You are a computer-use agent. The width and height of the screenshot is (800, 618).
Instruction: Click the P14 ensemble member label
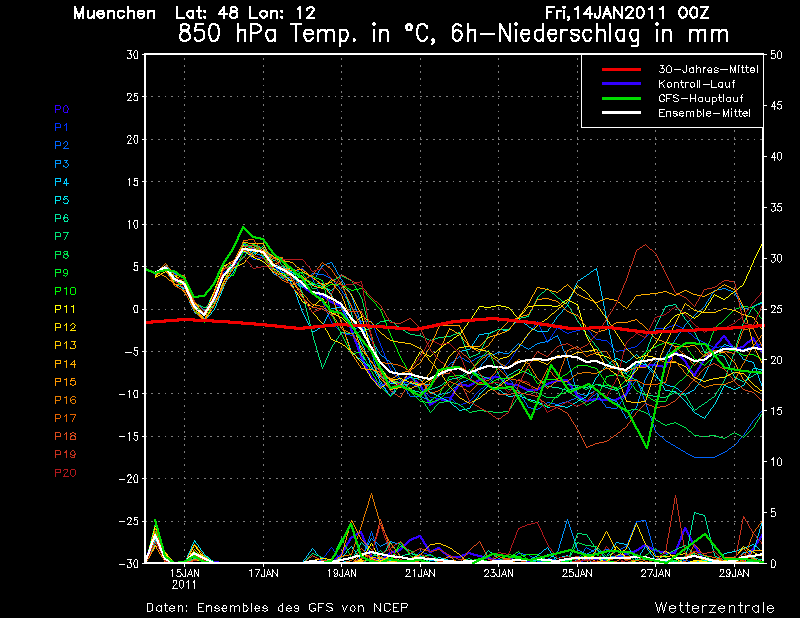point(65,364)
